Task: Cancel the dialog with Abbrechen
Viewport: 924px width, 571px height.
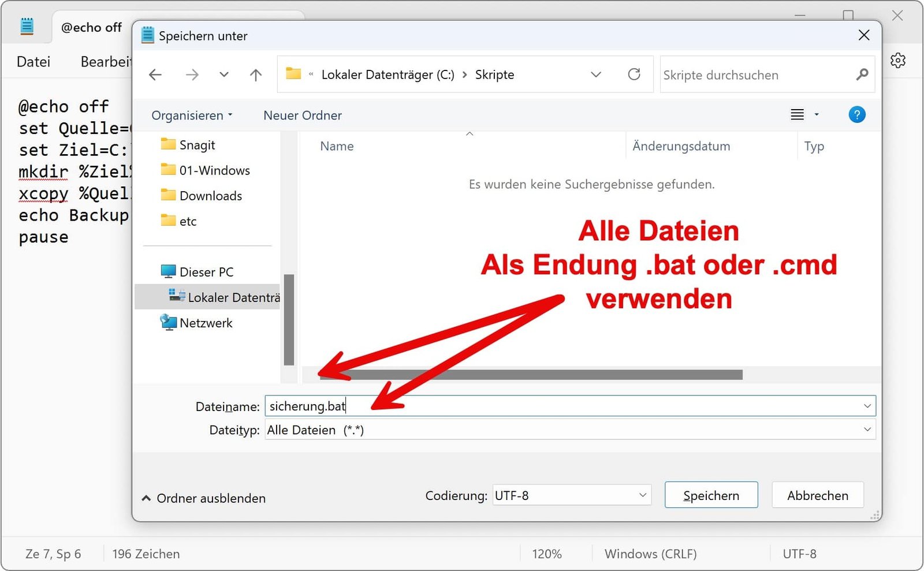Action: tap(818, 495)
